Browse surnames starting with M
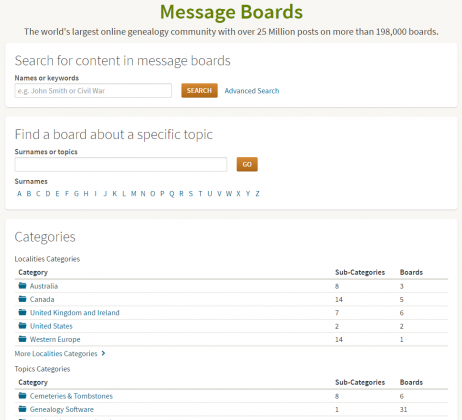The image size is (462, 420). pyautogui.click(x=134, y=194)
